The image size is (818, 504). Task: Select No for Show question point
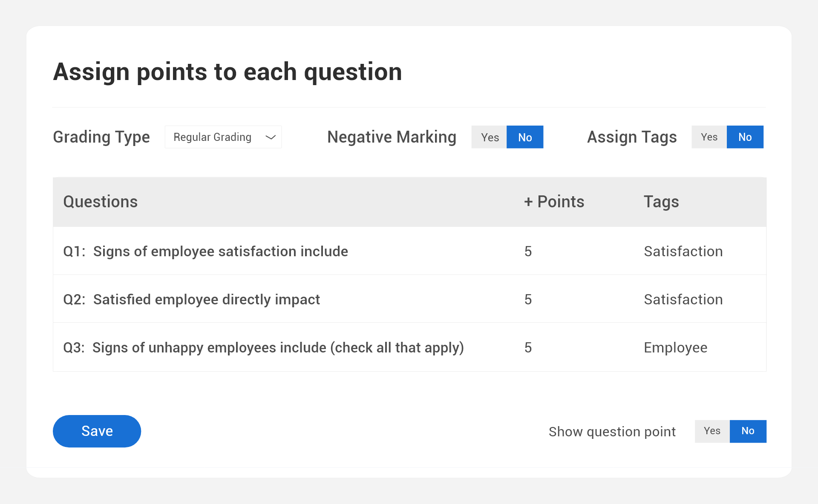[748, 431]
